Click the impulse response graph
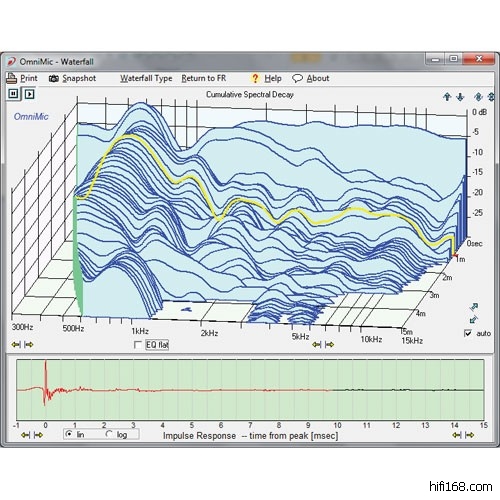 click(x=250, y=390)
